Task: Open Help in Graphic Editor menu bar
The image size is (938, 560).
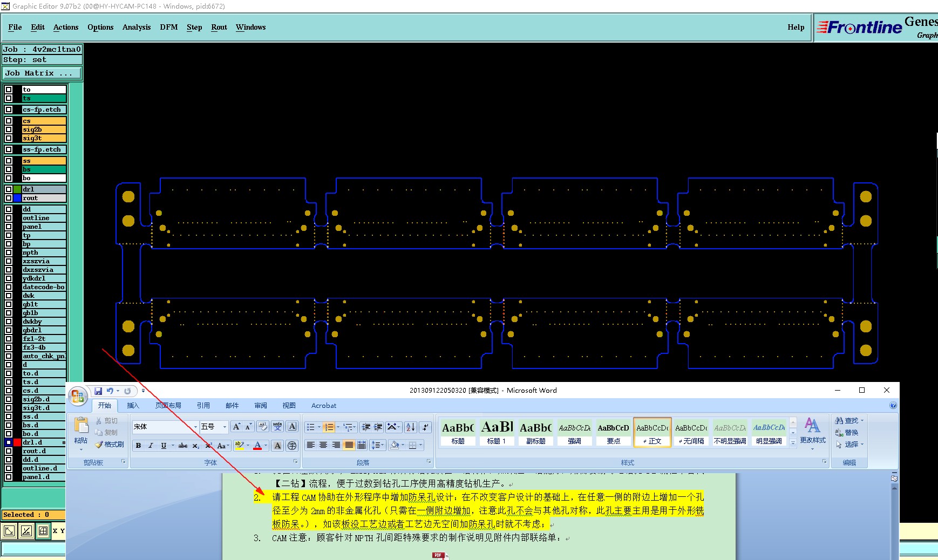Action: 796,27
